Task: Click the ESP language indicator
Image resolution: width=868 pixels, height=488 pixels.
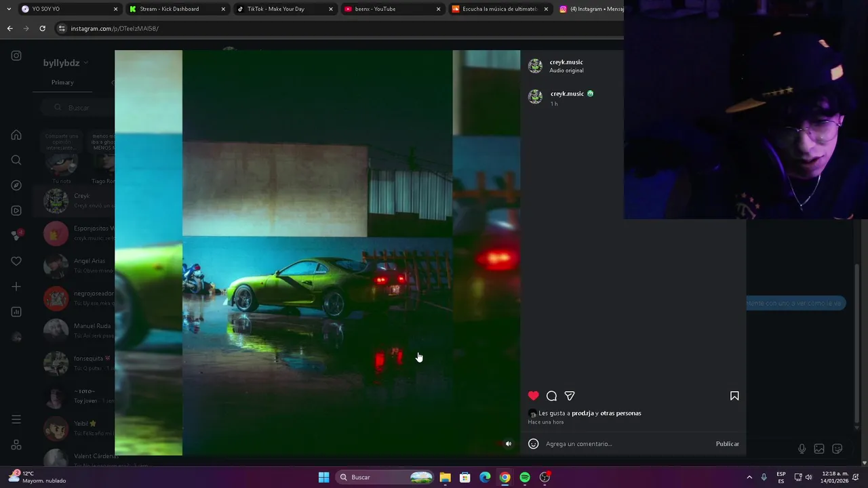Action: (x=781, y=477)
